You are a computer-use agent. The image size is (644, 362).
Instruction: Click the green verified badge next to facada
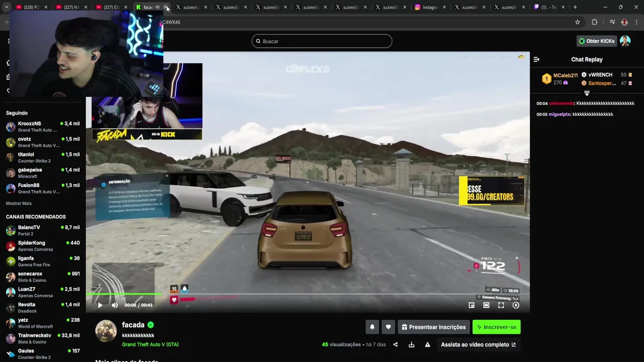(x=150, y=325)
